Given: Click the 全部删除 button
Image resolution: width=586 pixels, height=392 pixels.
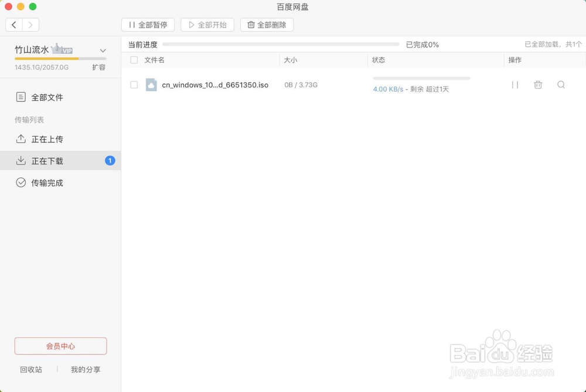Looking at the screenshot, I should tap(267, 25).
